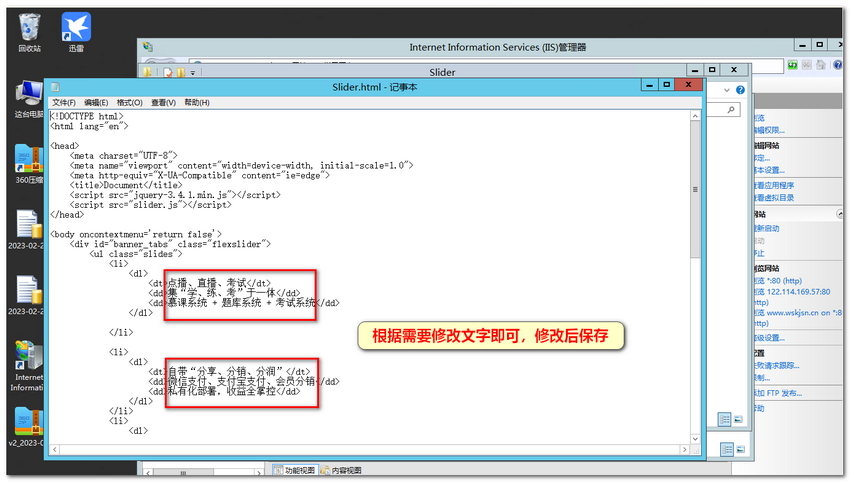850x482 pixels.
Task: Click browse *:80 (http) link
Action: point(777,281)
